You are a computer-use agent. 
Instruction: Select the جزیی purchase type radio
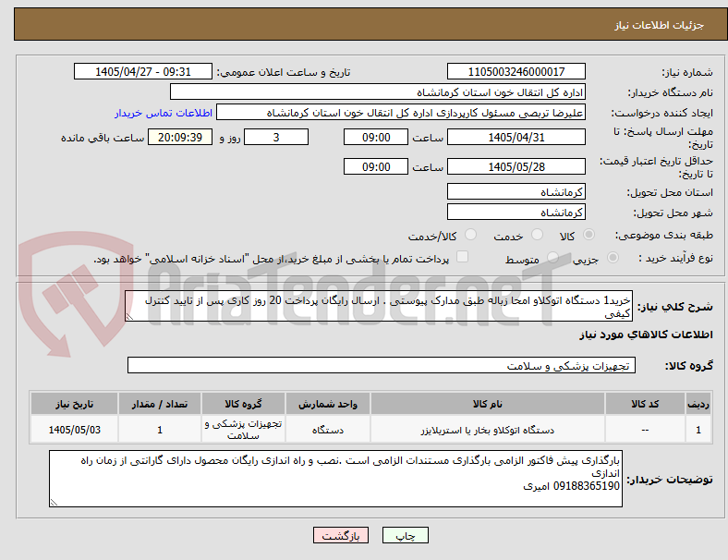tap(613, 258)
